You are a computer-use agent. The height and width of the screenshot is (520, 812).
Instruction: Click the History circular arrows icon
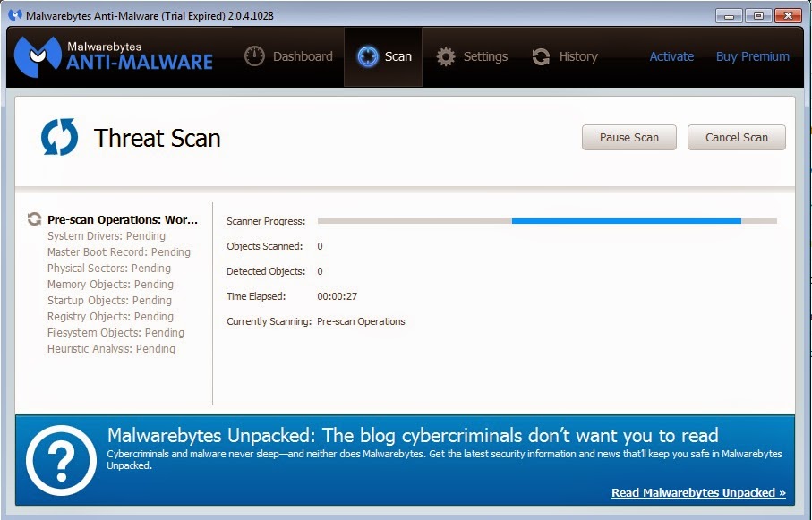click(541, 56)
